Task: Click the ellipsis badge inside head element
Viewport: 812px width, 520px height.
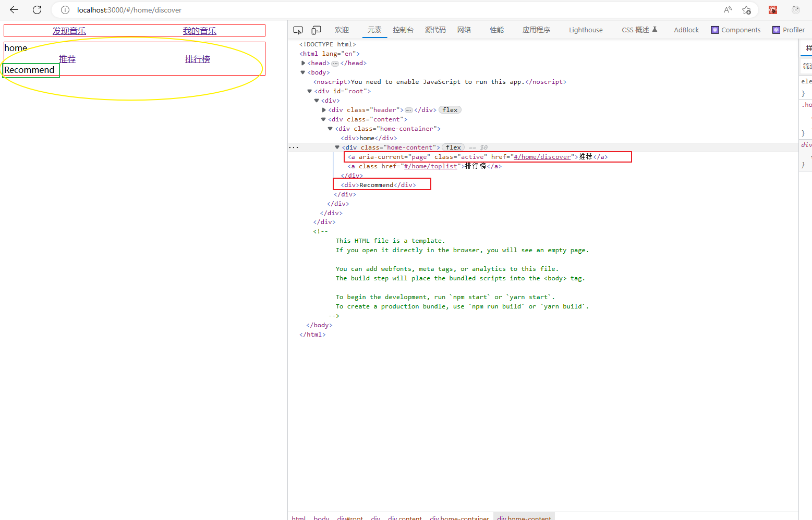Action: [x=335, y=64]
